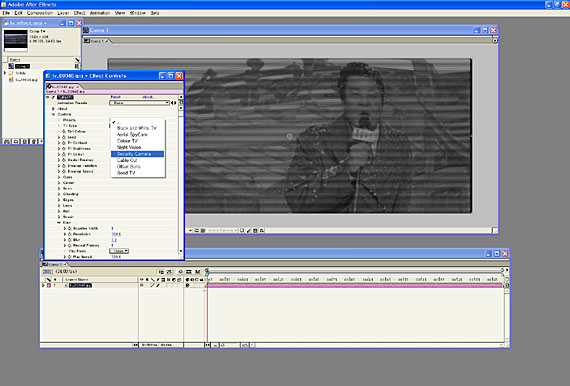The width and height of the screenshot is (570, 386).
Task: Expand the Ghosting group
Action: pyautogui.click(x=59, y=194)
